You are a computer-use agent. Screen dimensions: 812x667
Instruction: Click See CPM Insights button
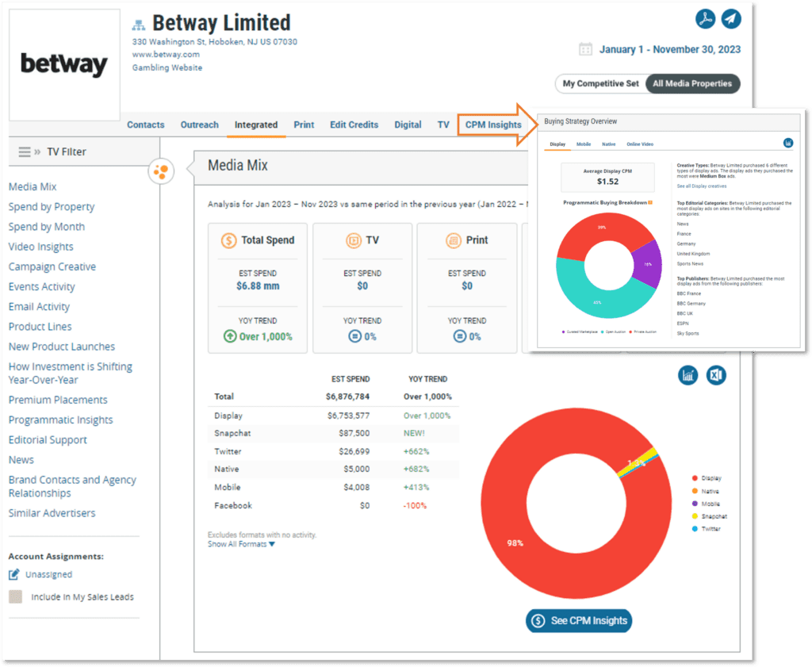pyautogui.click(x=579, y=620)
